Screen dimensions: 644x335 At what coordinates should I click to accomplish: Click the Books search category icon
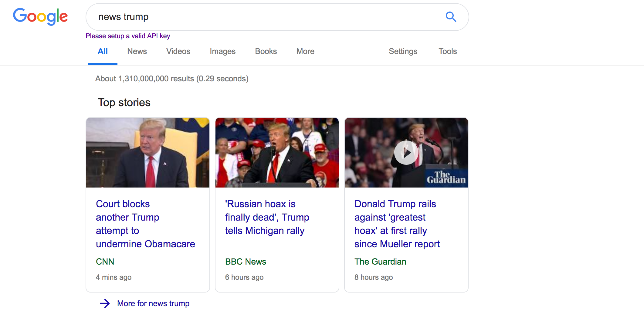click(265, 52)
